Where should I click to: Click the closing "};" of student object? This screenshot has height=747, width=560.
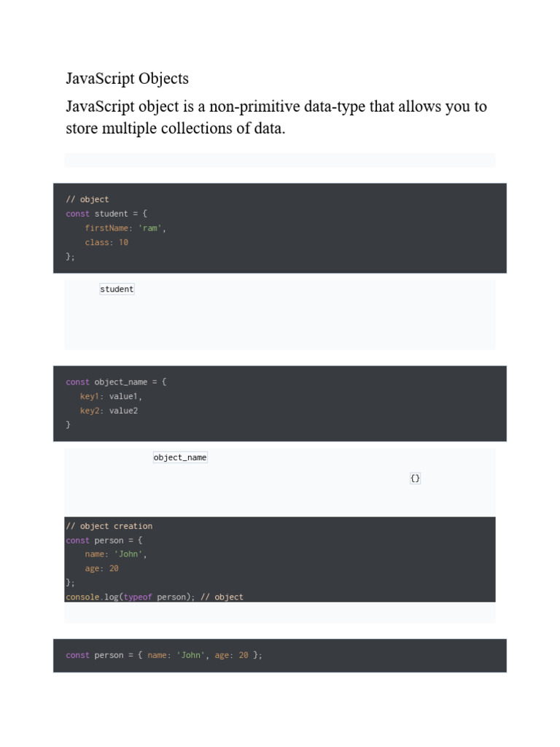70,257
